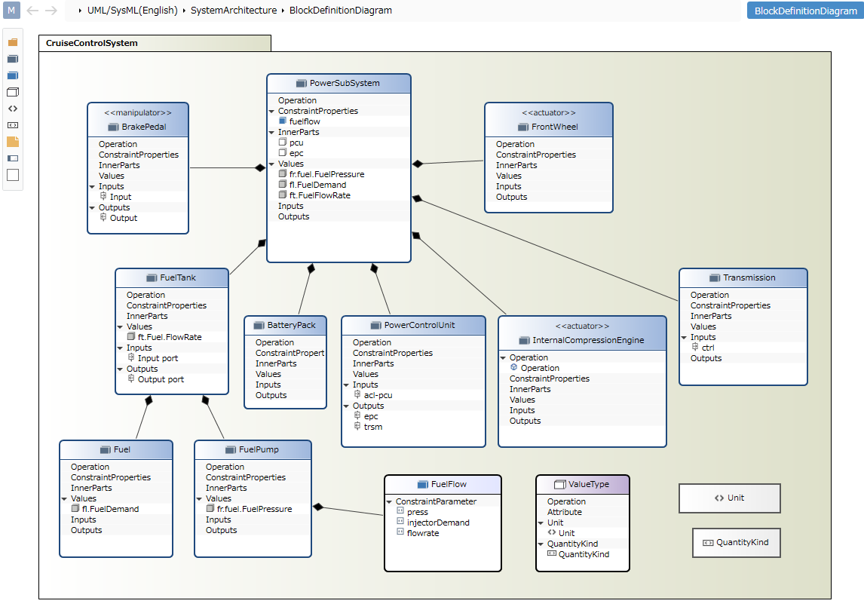Screen dimensions: 864x616
Task: Click the icon in the QuantityKind box
Action: [708, 543]
